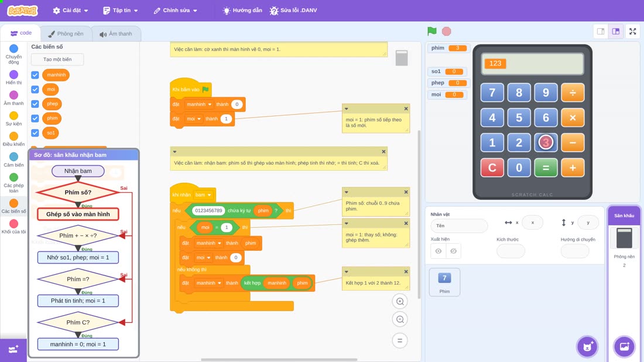Uncheck the manhinh variable checkbox
644x362 pixels.
tap(35, 75)
